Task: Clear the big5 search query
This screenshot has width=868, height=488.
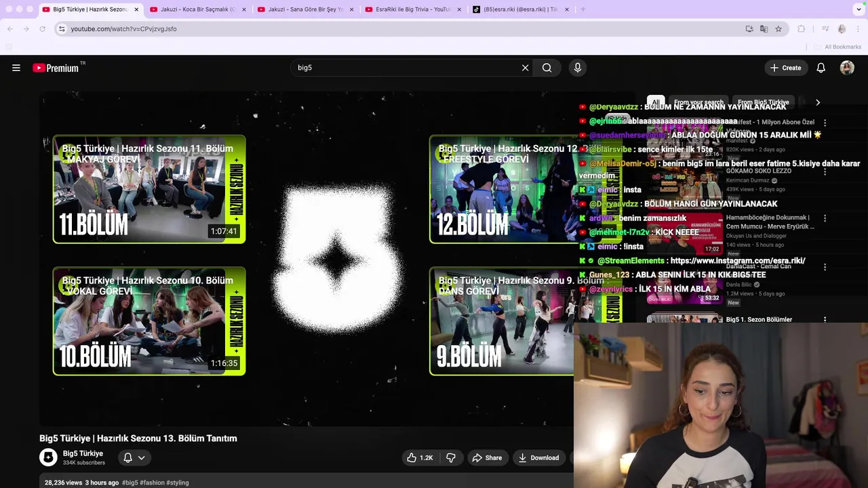Action: click(x=525, y=68)
